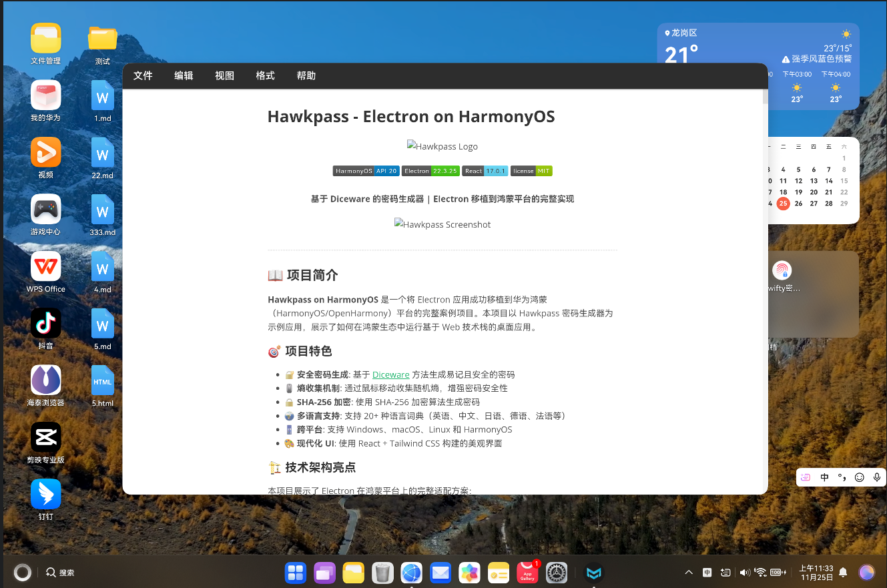This screenshot has height=588, width=887.
Task: Open 钉钉 from the desktop
Action: click(x=45, y=493)
